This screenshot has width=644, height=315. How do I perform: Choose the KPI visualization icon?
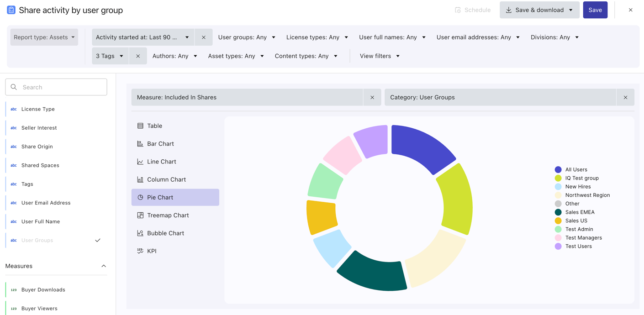140,251
